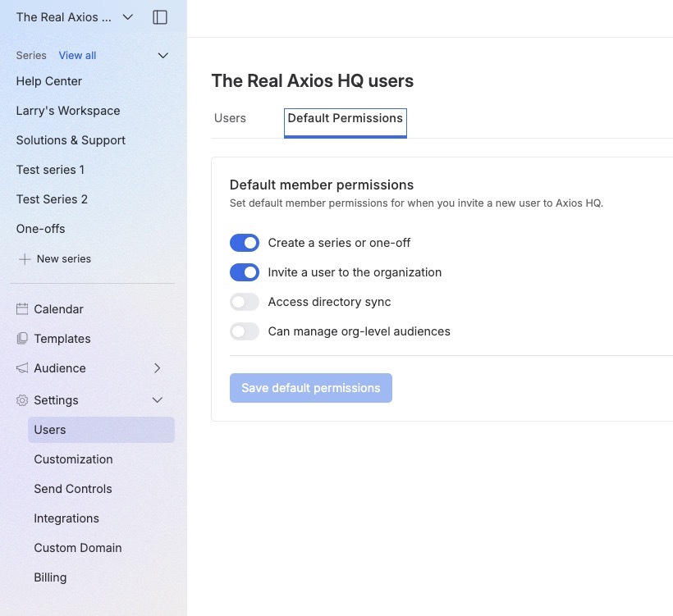Enable Access directory sync switch
The height and width of the screenshot is (616, 673).
(245, 302)
